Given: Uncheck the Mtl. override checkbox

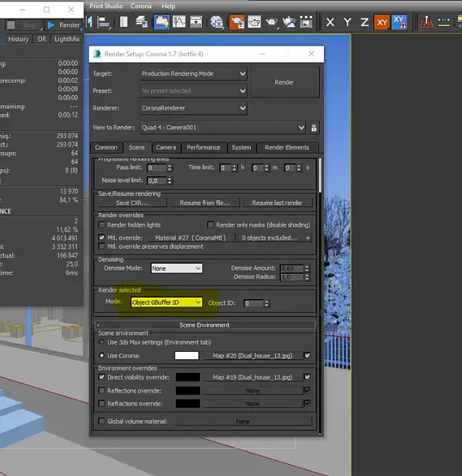Looking at the screenshot, I should (x=103, y=238).
